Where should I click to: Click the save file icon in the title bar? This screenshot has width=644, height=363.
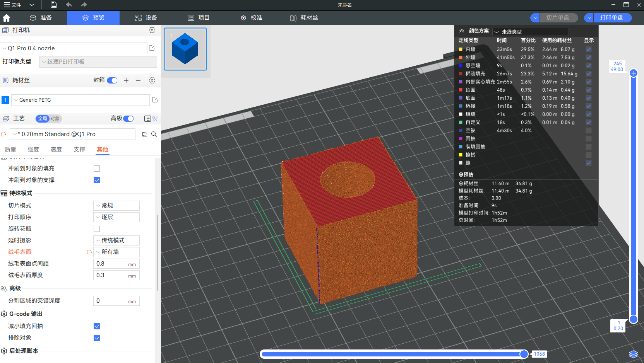54,5
